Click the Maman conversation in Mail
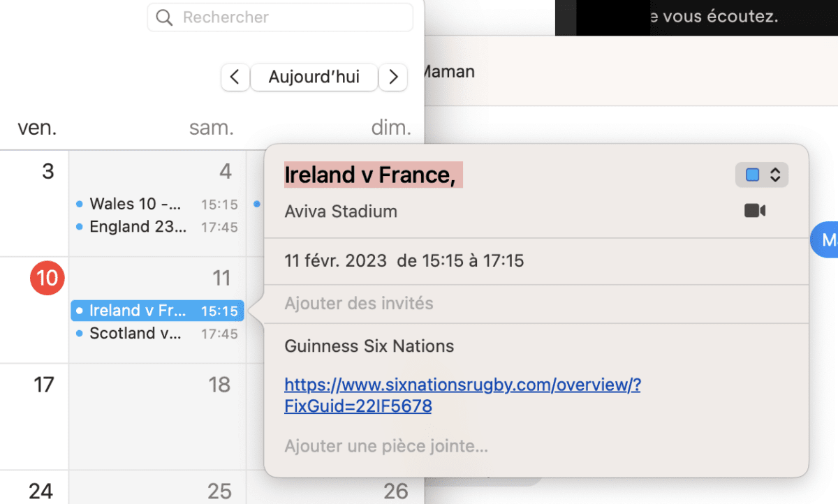 click(448, 71)
